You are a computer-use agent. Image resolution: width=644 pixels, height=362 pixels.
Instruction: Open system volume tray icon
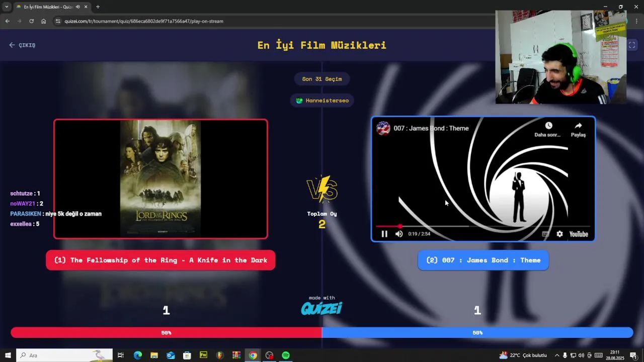point(581,355)
